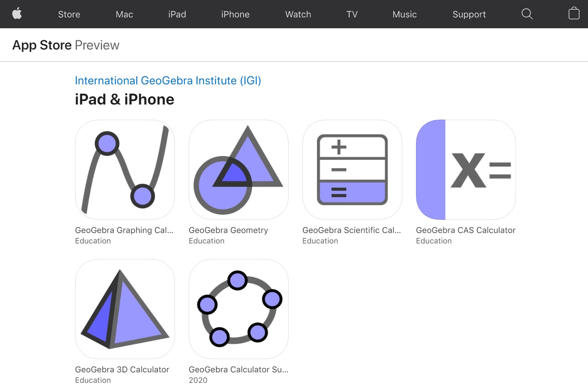The height and width of the screenshot is (389, 588).
Task: Open the GeoGebra Geometry app icon
Action: click(239, 170)
